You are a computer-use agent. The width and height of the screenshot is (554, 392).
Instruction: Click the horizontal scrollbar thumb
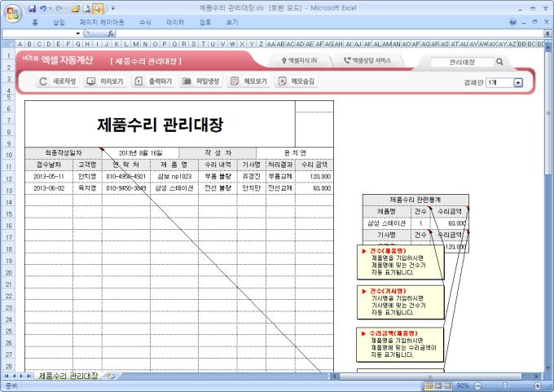coord(430,376)
